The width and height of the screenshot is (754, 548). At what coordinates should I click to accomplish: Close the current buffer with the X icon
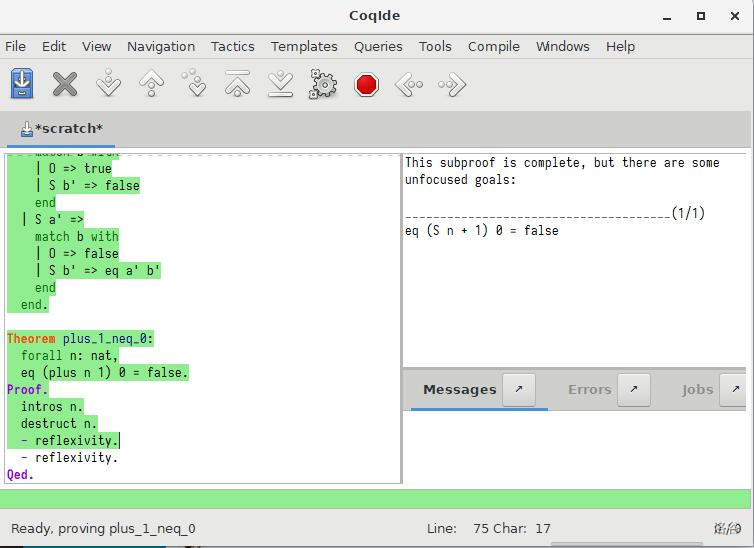coord(65,85)
